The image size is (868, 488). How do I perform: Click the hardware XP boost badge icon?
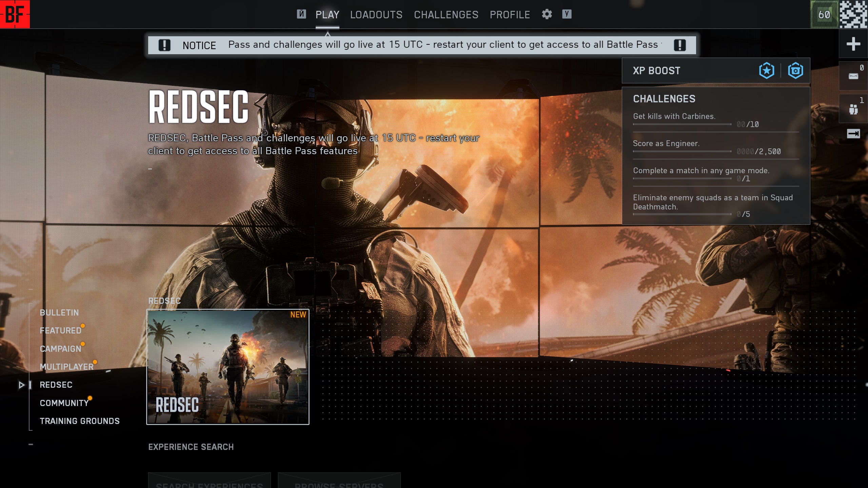795,70
